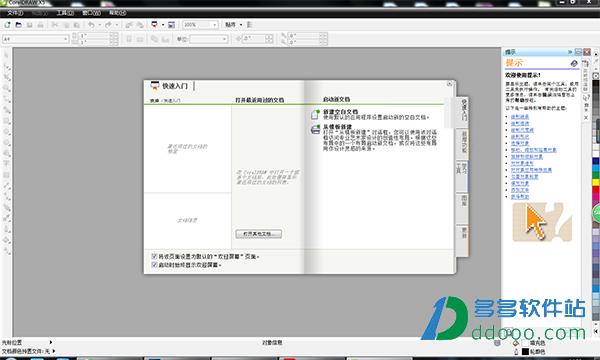
Task: Open the 绘制线条 hint link
Action: (x=520, y=117)
